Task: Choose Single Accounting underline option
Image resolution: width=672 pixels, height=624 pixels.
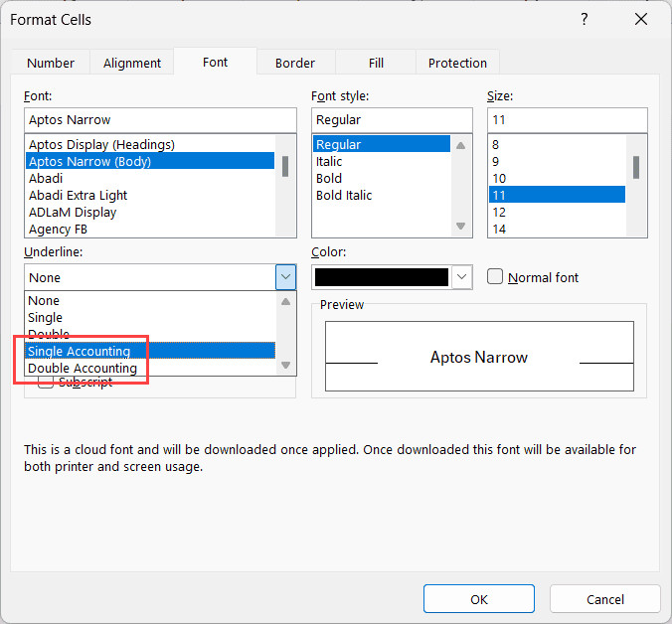Action: [80, 351]
